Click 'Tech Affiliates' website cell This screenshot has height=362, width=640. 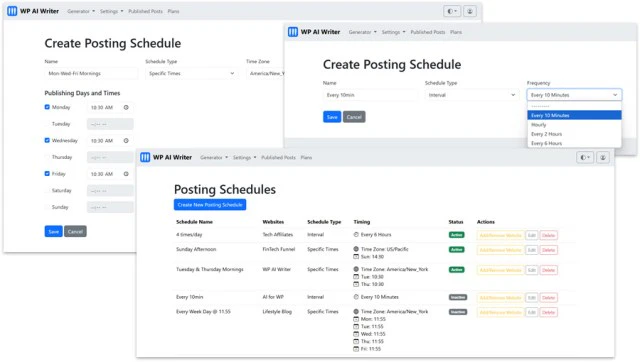pos(278,235)
